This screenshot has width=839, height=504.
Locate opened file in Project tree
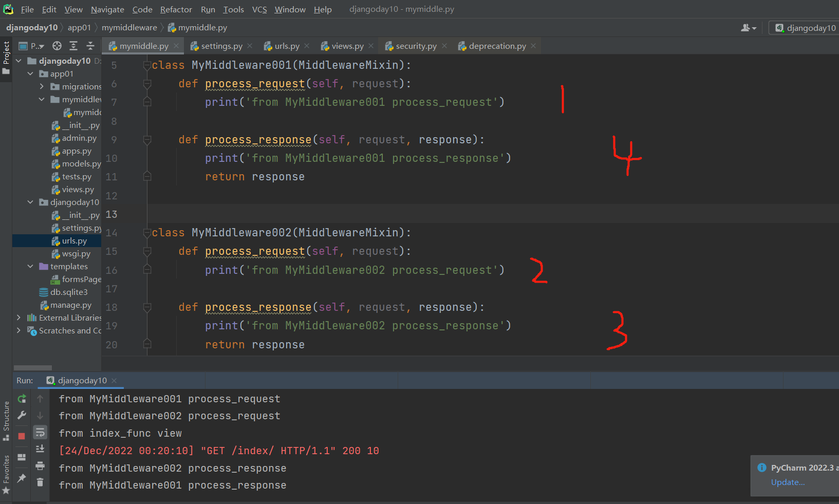(57, 46)
